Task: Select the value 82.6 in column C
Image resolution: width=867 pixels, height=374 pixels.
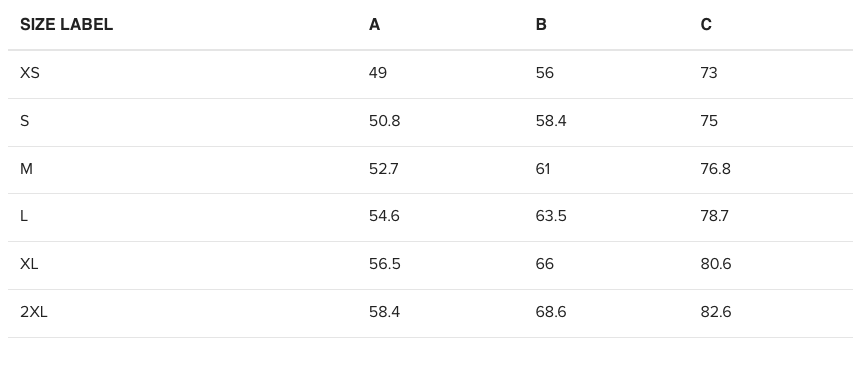Action: pyautogui.click(x=715, y=313)
